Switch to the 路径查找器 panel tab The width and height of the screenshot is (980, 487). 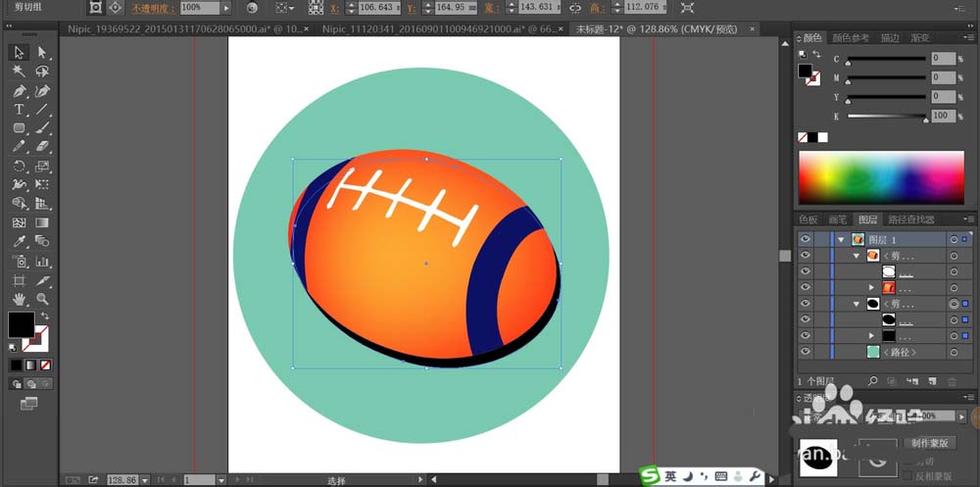tap(911, 219)
